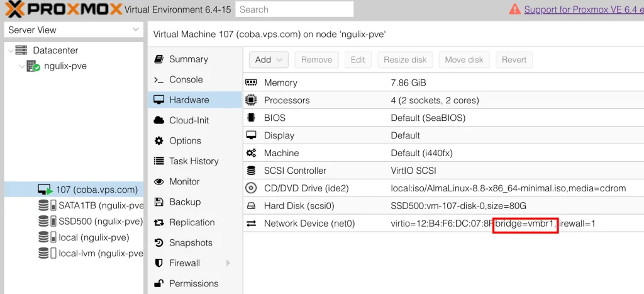Click the Options gear icon
644x294 pixels.
(158, 141)
